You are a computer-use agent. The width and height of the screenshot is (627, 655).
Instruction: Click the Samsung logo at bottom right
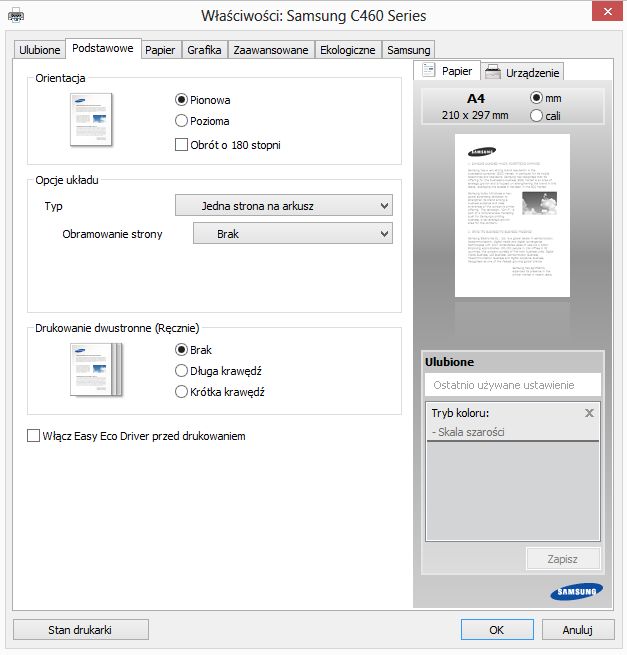576,592
